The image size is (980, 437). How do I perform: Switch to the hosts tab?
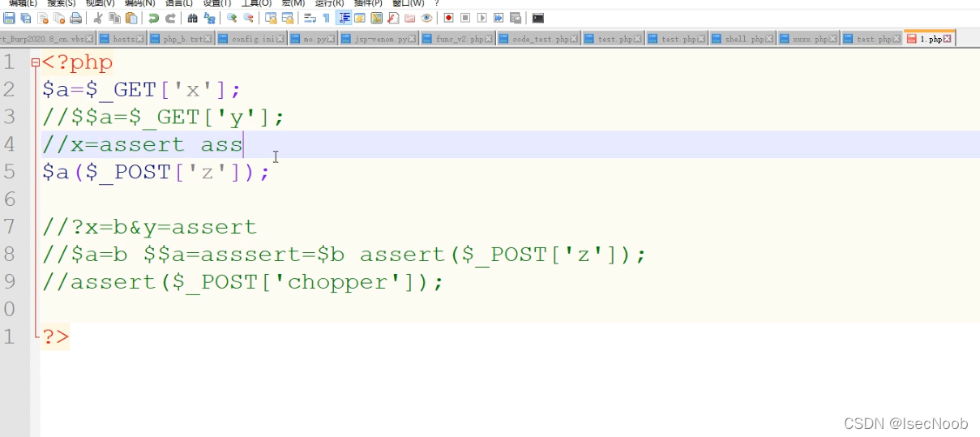[122, 39]
